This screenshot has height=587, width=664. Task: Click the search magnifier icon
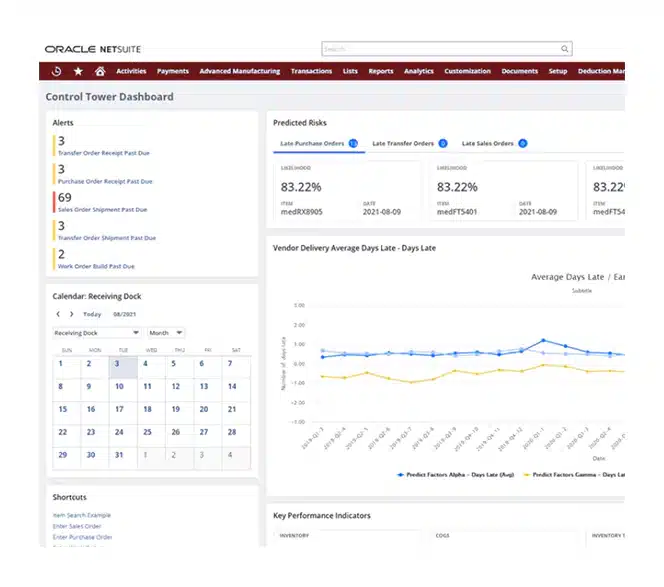click(x=565, y=48)
